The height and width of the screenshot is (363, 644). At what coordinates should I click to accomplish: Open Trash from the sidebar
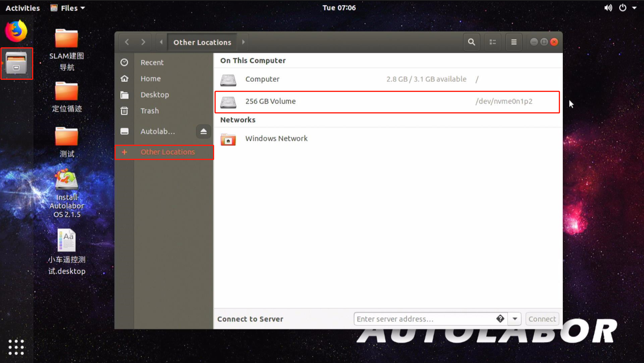click(150, 111)
